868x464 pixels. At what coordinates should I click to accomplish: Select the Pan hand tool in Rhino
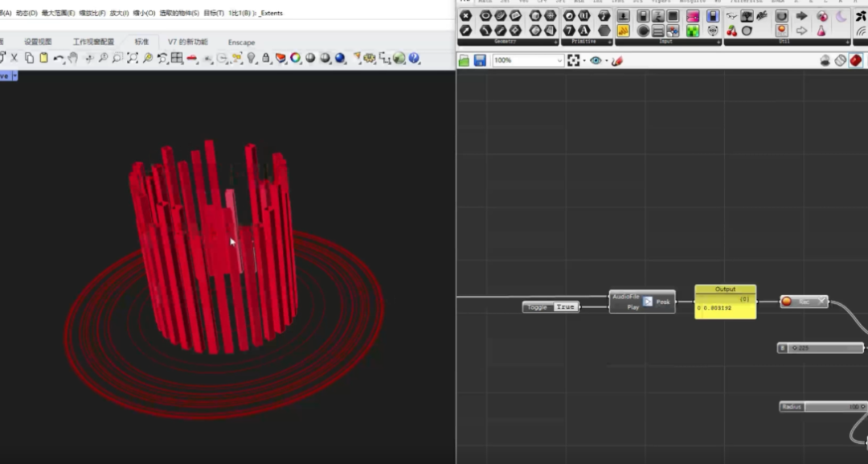(73, 58)
